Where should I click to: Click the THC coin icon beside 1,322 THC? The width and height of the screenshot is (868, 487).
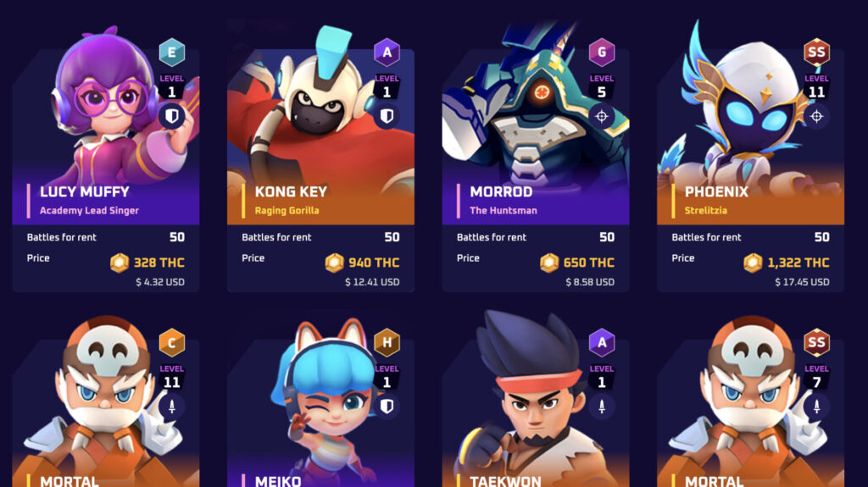coord(753,263)
